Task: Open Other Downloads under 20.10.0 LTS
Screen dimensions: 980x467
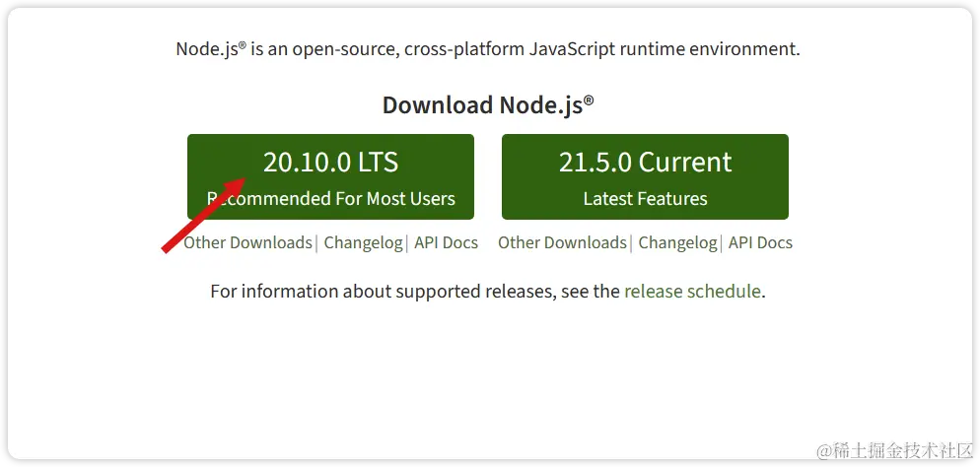Action: coord(247,243)
